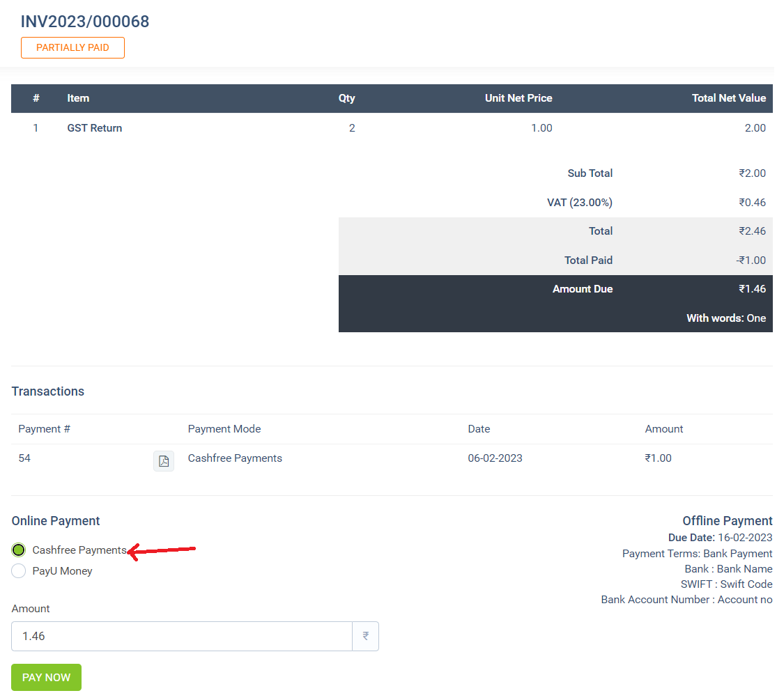777x700 pixels.
Task: Choose PayU Money as payment method
Action: pyautogui.click(x=18, y=570)
